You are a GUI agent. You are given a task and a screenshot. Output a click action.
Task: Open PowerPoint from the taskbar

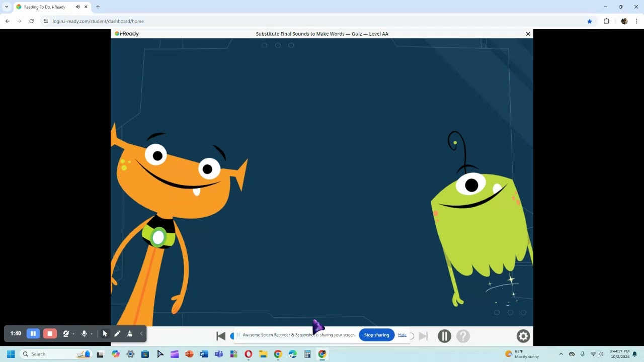(x=189, y=354)
